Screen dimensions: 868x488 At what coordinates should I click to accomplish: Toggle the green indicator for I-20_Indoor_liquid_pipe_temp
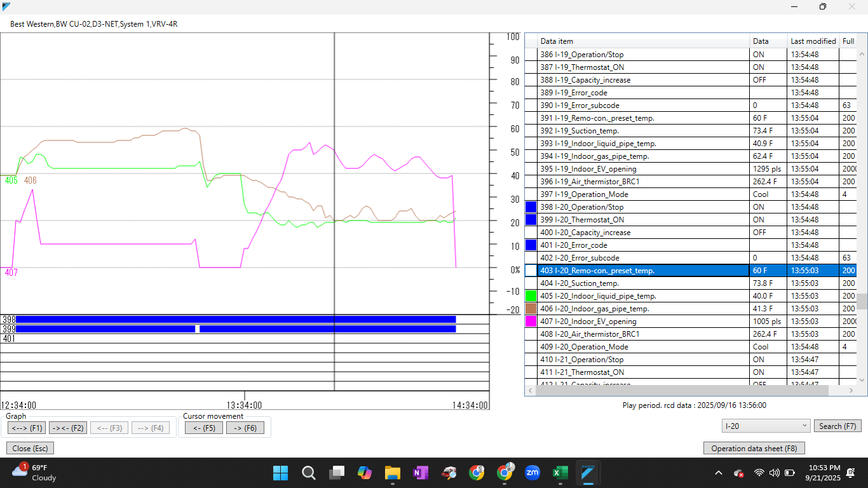pos(531,295)
